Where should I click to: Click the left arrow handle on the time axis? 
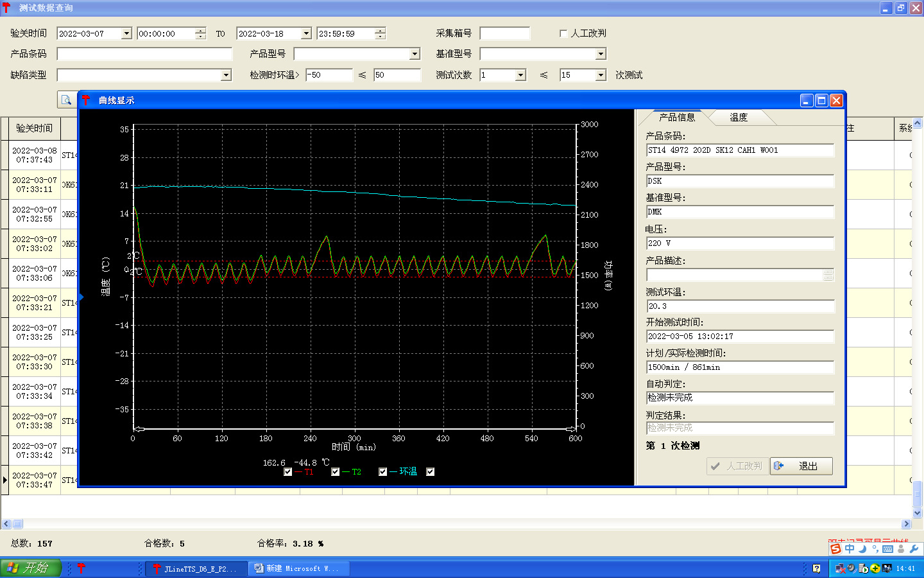tap(138, 428)
